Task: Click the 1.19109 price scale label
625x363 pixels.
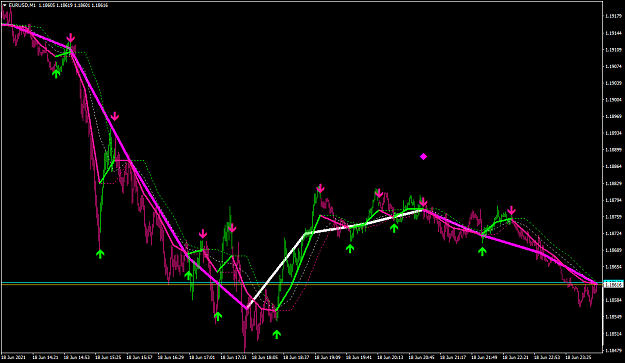Action: pyautogui.click(x=613, y=50)
